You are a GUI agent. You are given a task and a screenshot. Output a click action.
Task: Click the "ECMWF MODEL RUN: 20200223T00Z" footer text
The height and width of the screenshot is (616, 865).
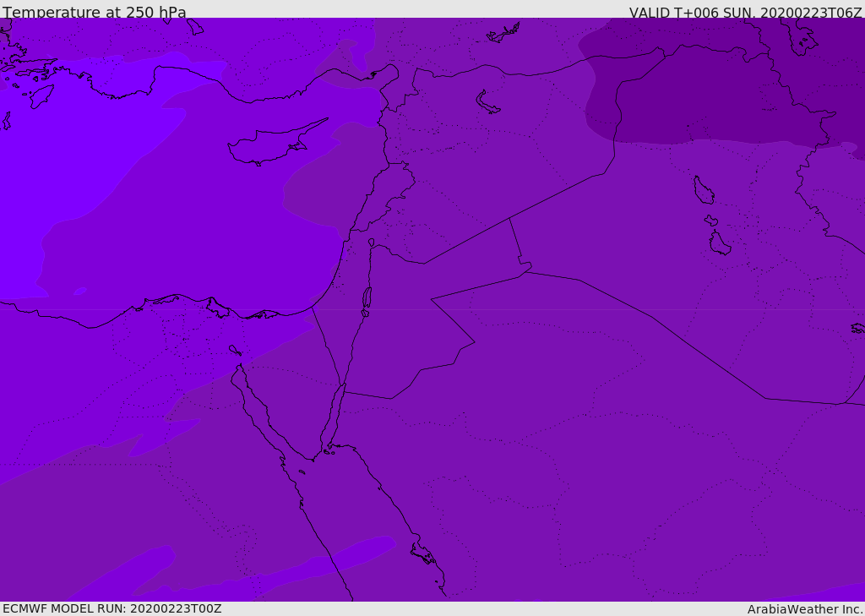[112, 608]
